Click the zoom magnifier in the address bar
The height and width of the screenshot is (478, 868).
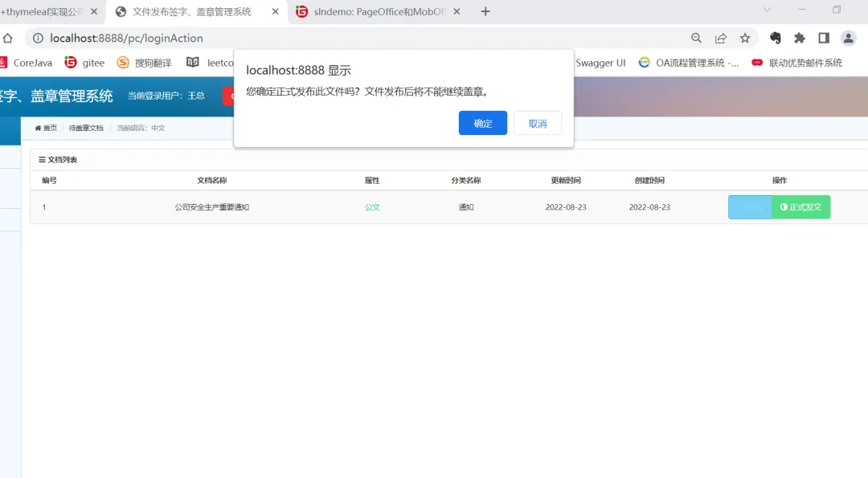click(696, 37)
